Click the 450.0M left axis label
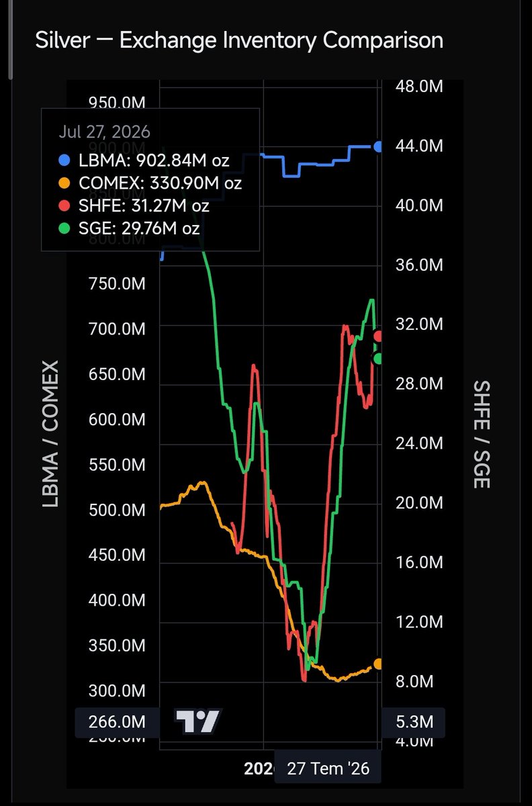 pos(117,555)
